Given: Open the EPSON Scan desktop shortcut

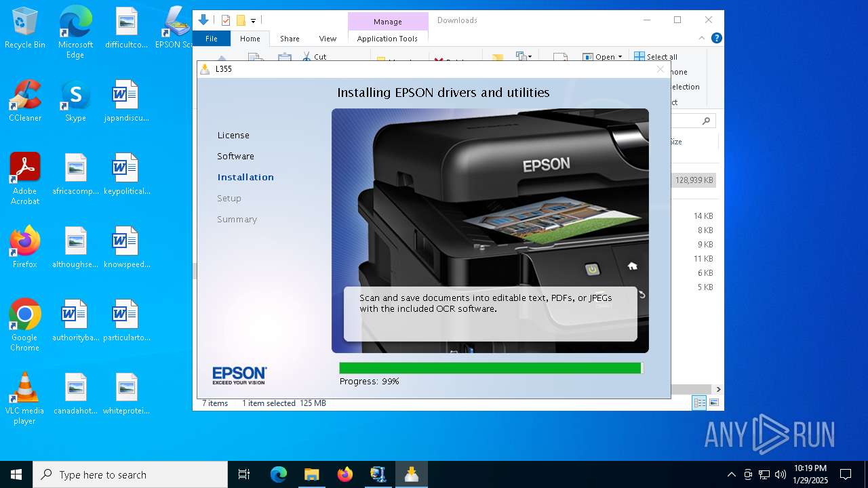Looking at the screenshot, I should [176, 28].
